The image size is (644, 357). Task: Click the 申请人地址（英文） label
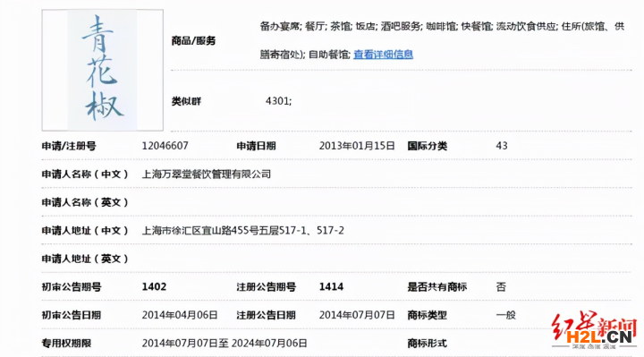(86, 259)
